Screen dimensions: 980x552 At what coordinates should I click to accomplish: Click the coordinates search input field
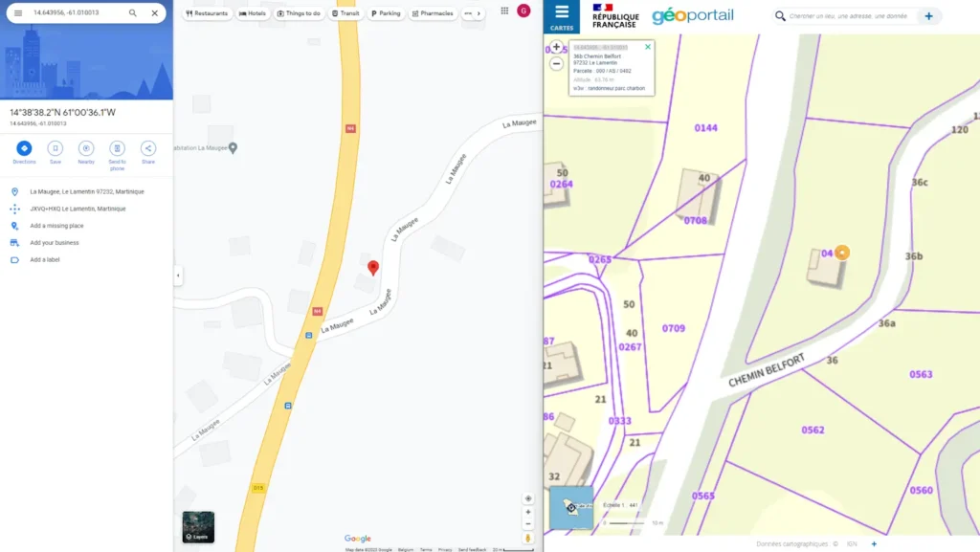[x=67, y=14]
